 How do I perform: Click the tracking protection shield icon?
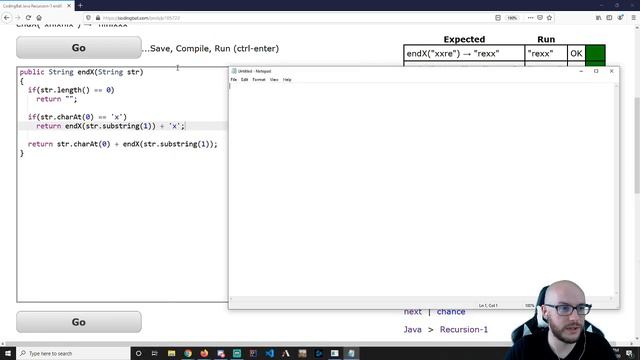coord(89,18)
